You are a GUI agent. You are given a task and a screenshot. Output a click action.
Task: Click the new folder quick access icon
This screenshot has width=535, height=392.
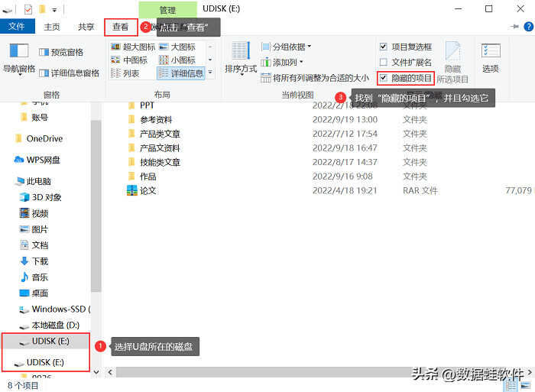[x=42, y=9]
